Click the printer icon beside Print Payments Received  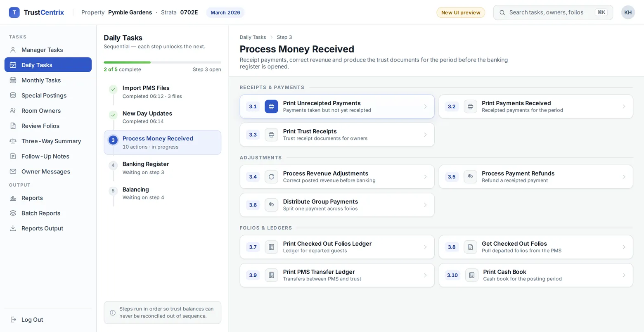470,107
